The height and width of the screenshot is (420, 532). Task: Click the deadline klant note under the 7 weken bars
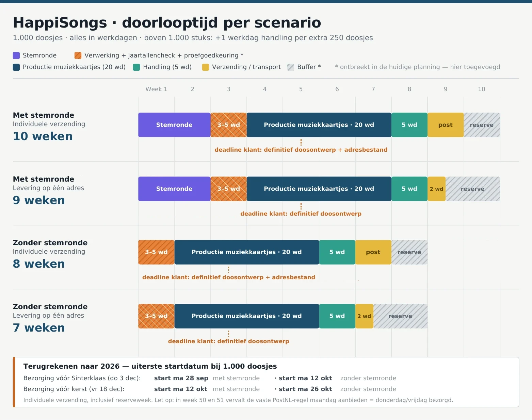click(x=229, y=341)
